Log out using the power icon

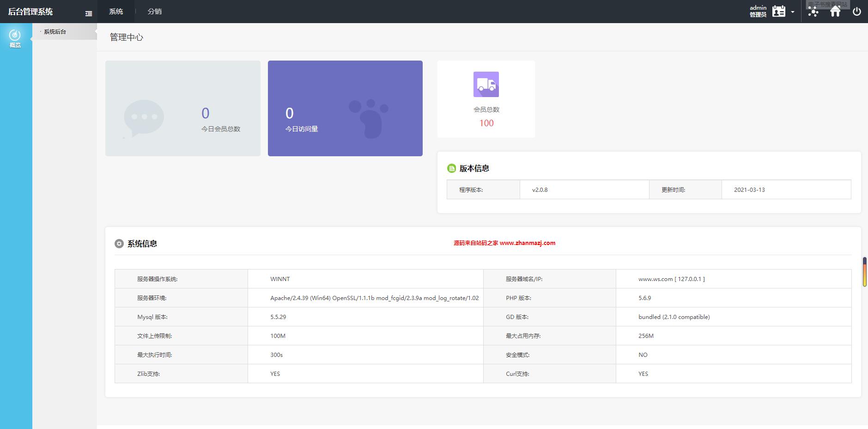[857, 12]
